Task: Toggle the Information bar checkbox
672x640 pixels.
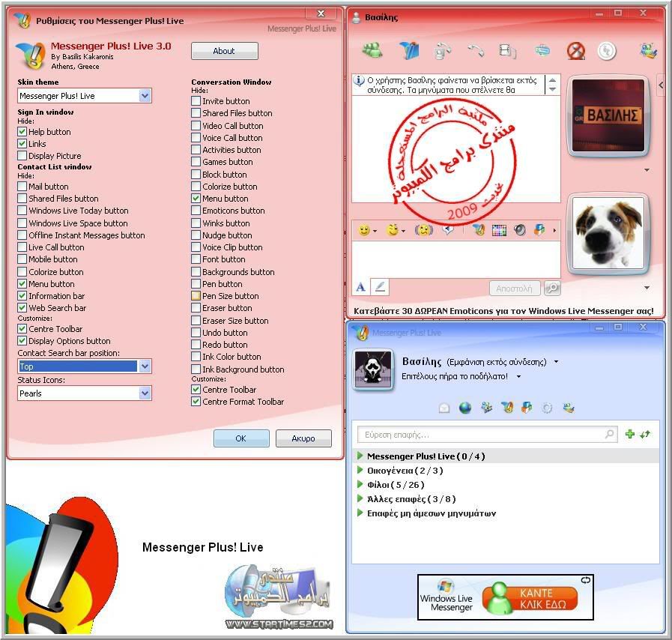Action: tap(22, 296)
